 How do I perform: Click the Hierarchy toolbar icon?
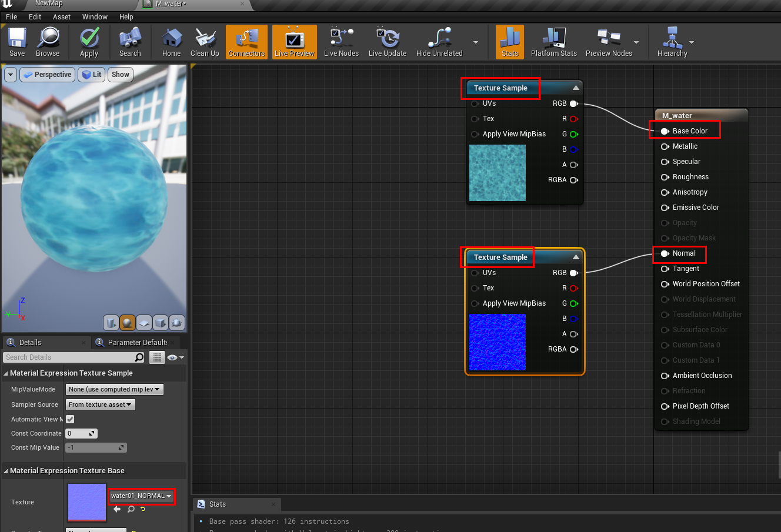(672, 42)
